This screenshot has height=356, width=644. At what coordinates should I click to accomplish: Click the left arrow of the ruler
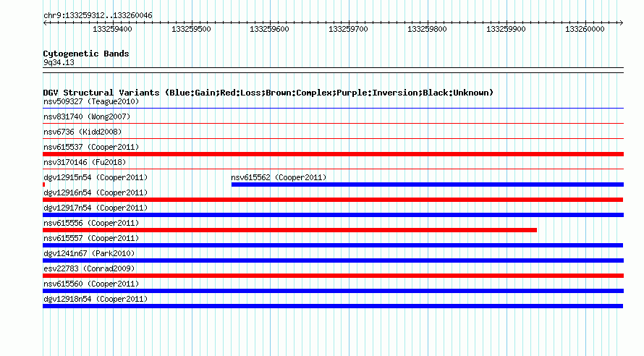45,22
